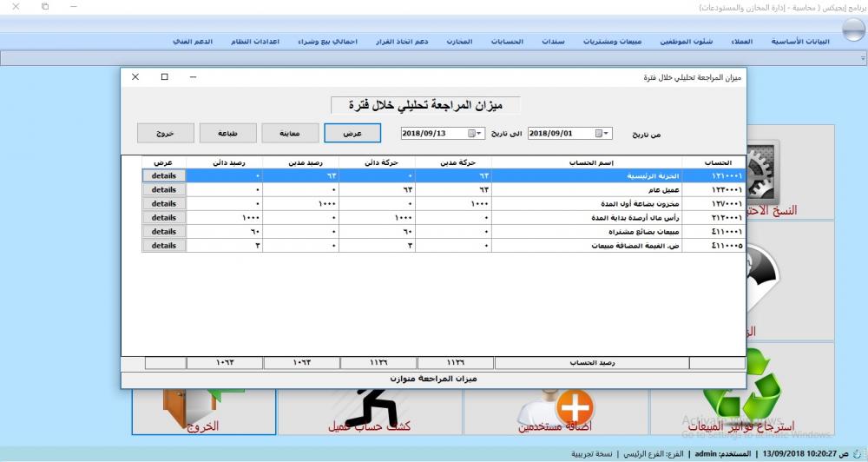Open the دعم اتخاذ القرار menu
This screenshot has height=462, width=868.
click(x=402, y=42)
